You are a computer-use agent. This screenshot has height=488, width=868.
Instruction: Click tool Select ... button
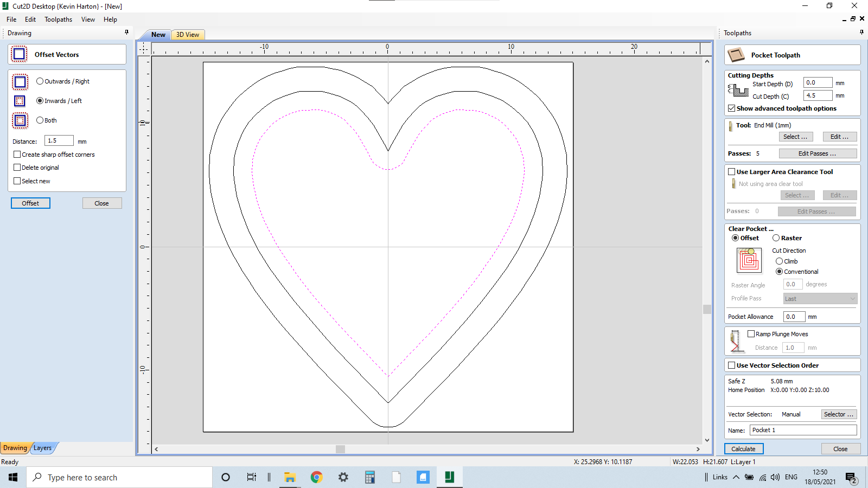click(795, 137)
